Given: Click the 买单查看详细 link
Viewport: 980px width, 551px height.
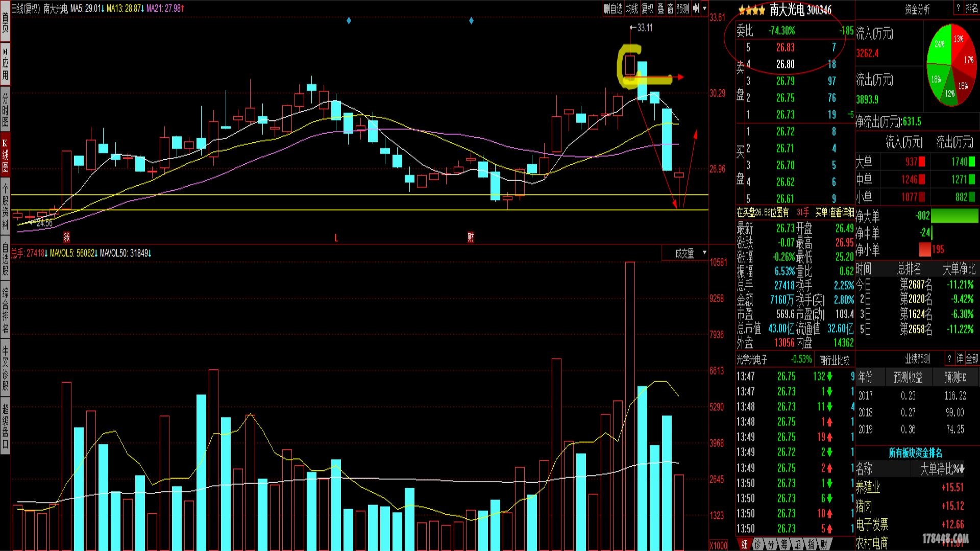Looking at the screenshot, I should click(x=835, y=212).
